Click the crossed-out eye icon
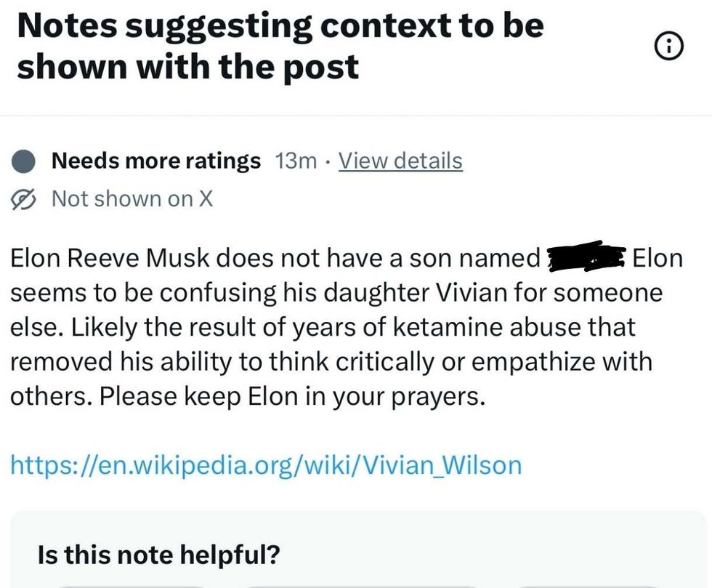This screenshot has width=712, height=588. point(25,198)
